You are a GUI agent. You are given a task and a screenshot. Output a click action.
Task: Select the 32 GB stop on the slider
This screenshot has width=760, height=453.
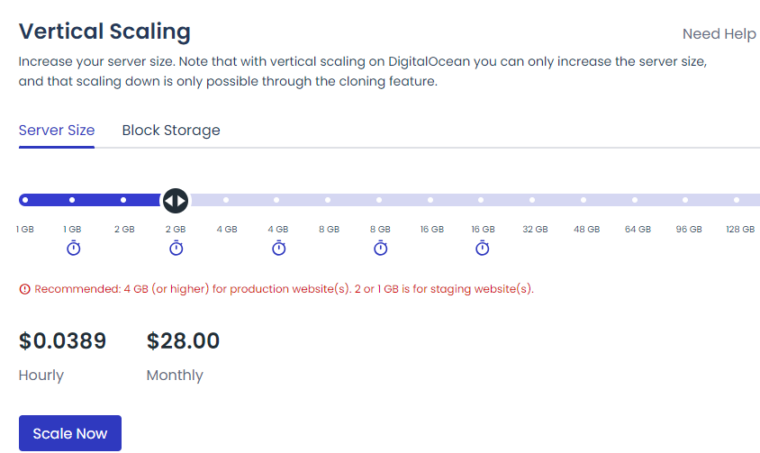[532, 200]
